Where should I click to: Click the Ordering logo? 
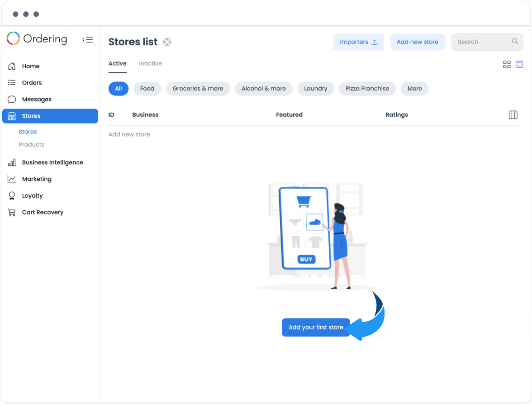pos(37,39)
